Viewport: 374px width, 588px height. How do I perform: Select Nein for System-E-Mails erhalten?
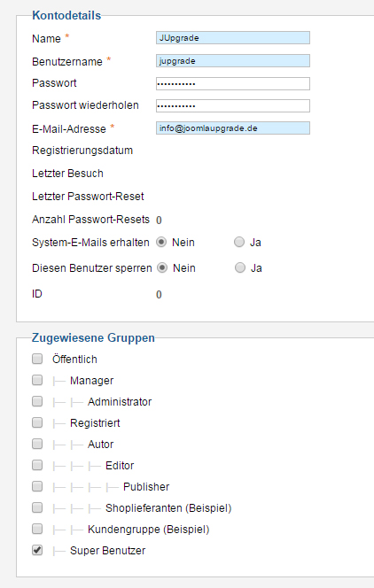[161, 243]
